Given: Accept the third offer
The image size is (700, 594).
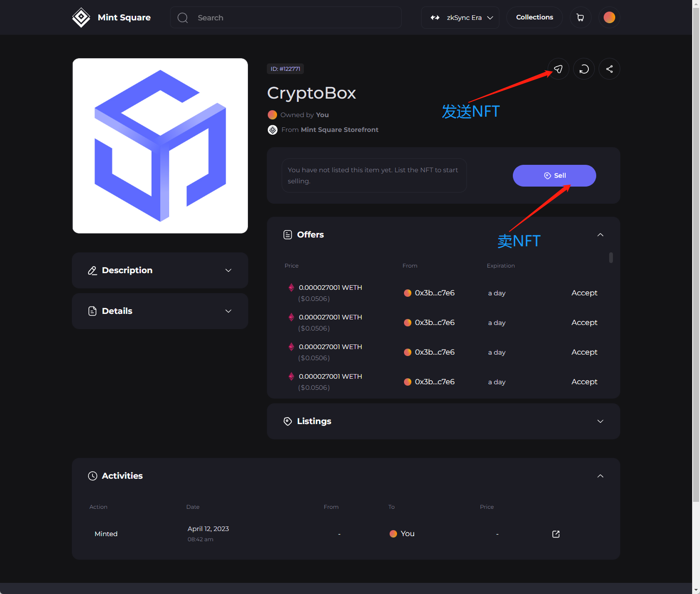Looking at the screenshot, I should [584, 352].
